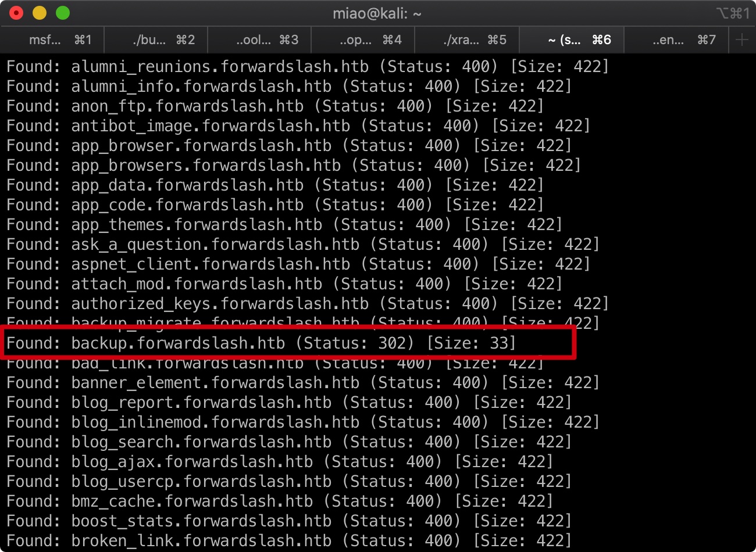Click the aspnet_client.forwardslash.htb line
Screen dimensions: 756x552
[298, 264]
